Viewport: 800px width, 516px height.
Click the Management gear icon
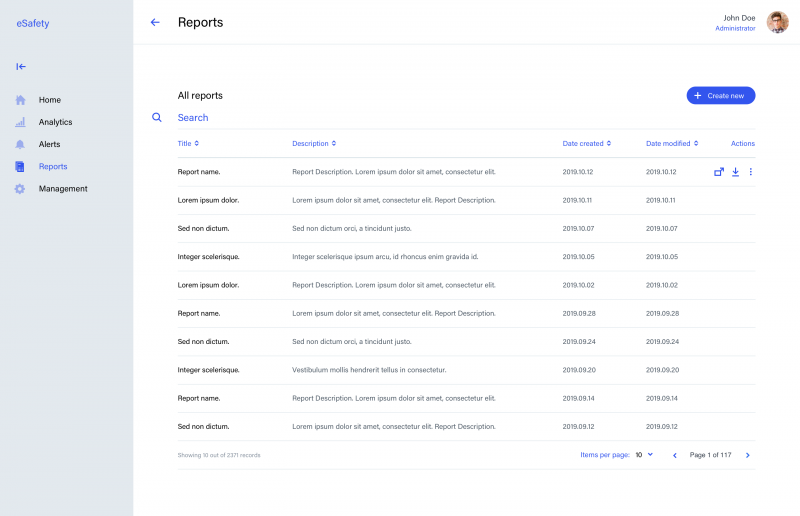pos(20,188)
